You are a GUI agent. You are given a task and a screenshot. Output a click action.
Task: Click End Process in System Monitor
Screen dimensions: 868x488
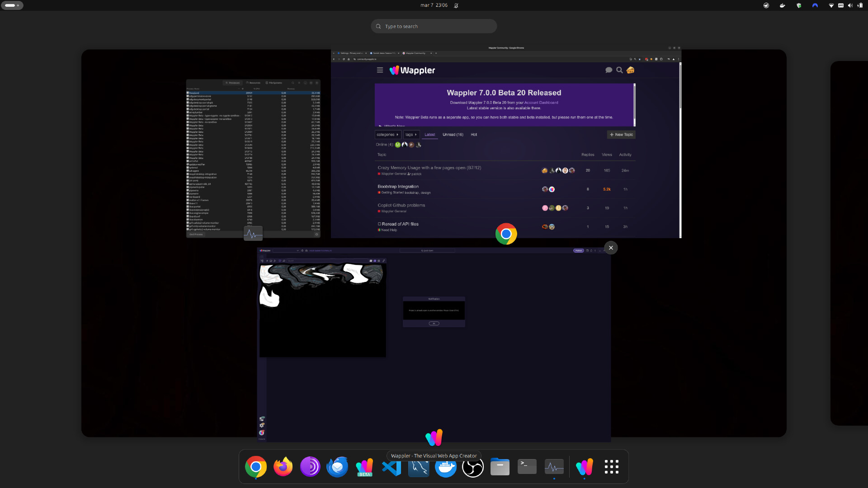click(x=196, y=235)
